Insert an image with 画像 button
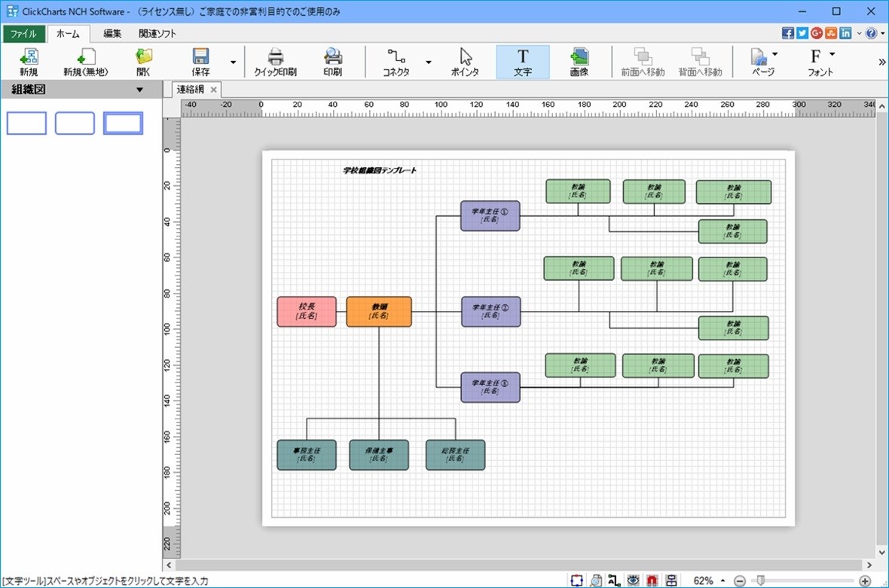 click(579, 62)
